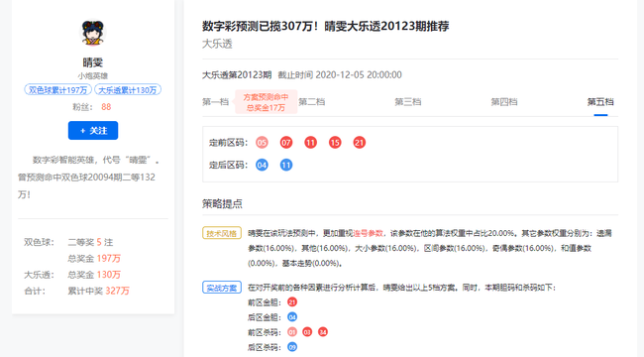
Task: Click the bio text 数字彩智能英雄，代号“晴雯”
Action: pos(96,160)
